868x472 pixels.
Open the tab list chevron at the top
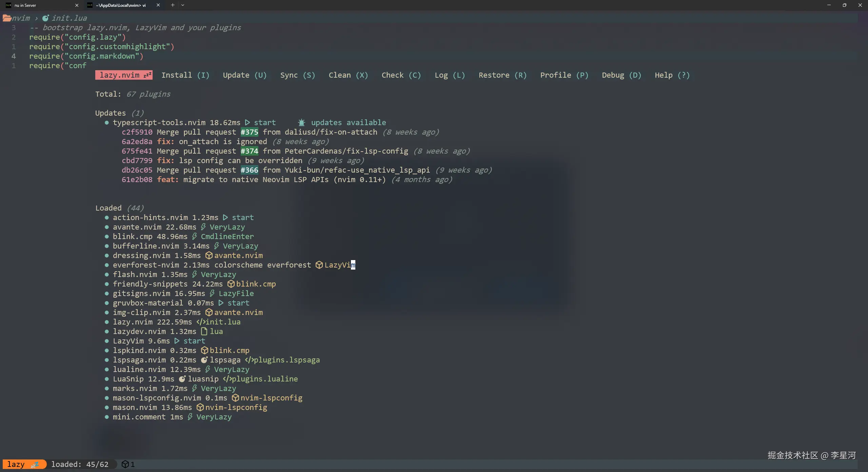tap(183, 5)
